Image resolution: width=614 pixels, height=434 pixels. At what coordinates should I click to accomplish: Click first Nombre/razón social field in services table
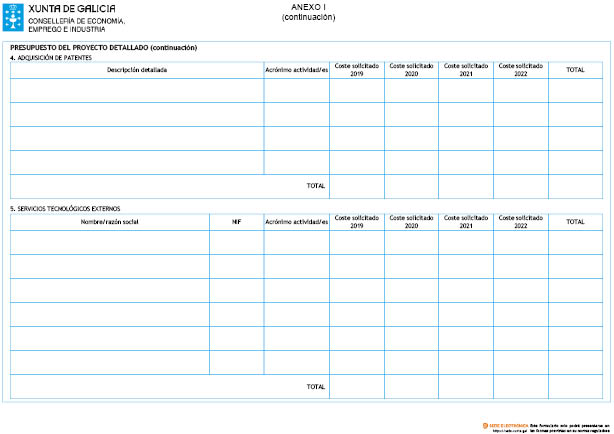[x=109, y=242]
